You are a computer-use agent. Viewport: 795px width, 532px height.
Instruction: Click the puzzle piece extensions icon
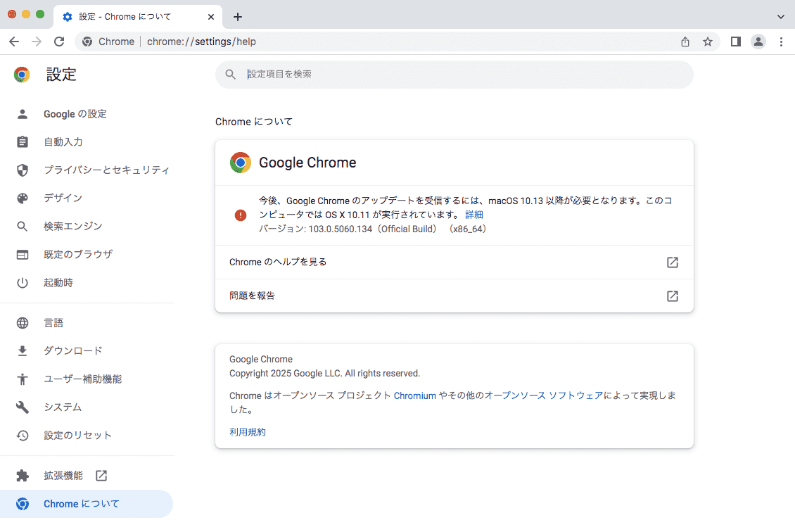tap(23, 476)
